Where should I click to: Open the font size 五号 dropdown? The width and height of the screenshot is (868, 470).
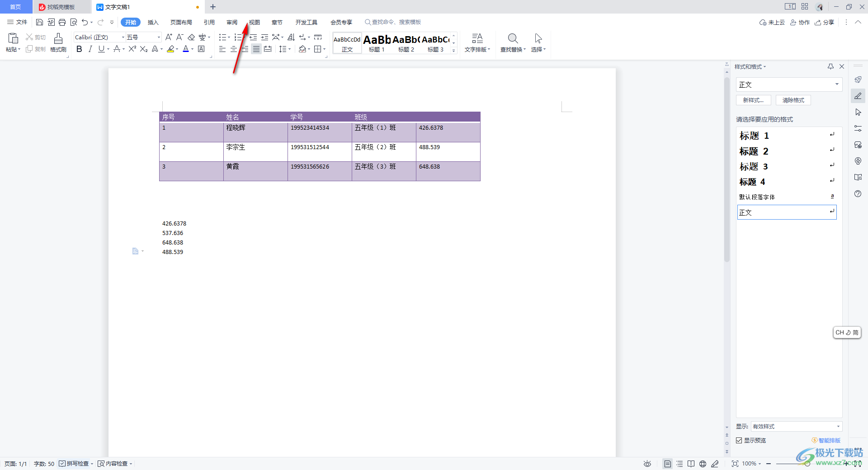[159, 37]
